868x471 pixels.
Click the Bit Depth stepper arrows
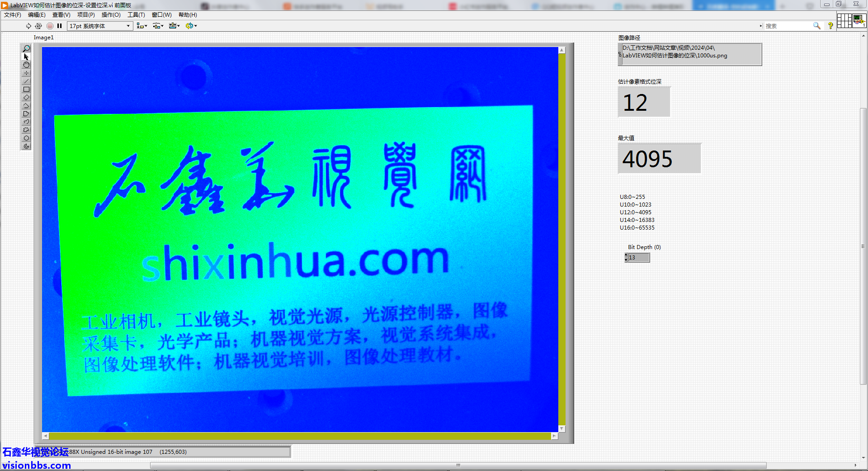pos(626,258)
